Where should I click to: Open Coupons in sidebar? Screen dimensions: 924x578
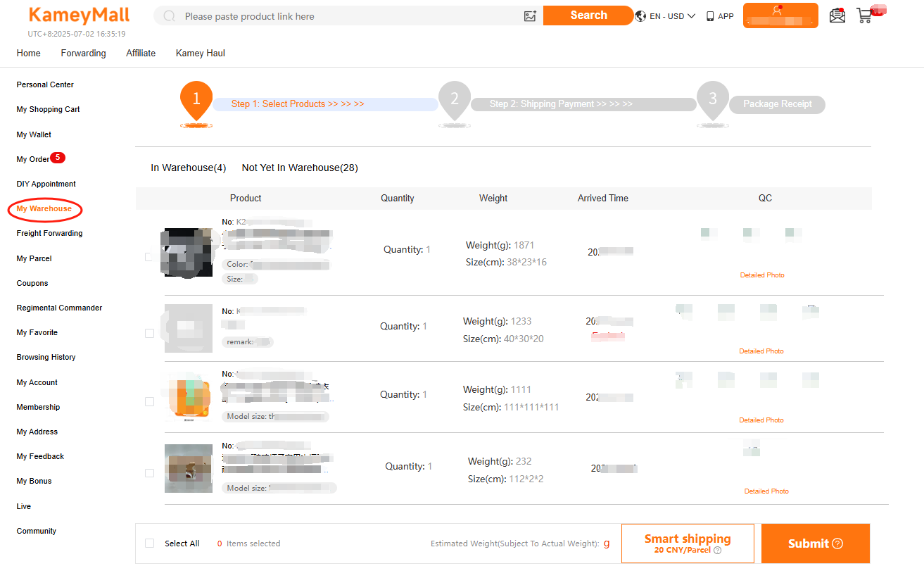pyautogui.click(x=32, y=283)
